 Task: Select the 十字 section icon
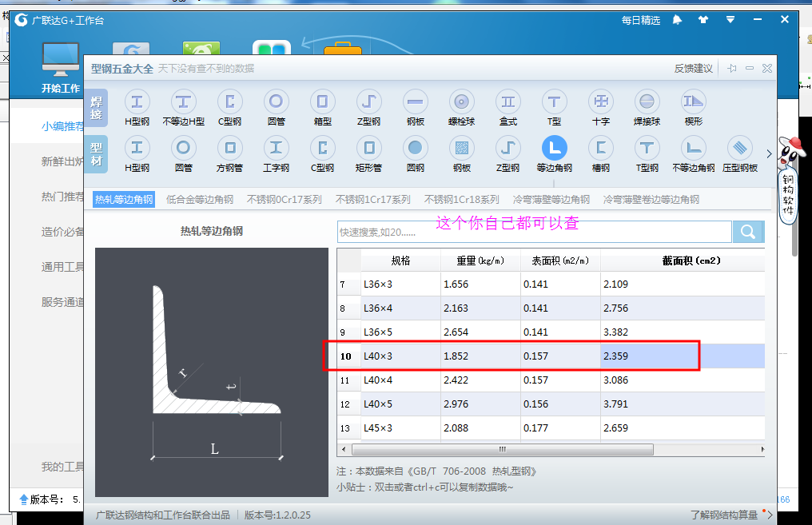(x=601, y=101)
